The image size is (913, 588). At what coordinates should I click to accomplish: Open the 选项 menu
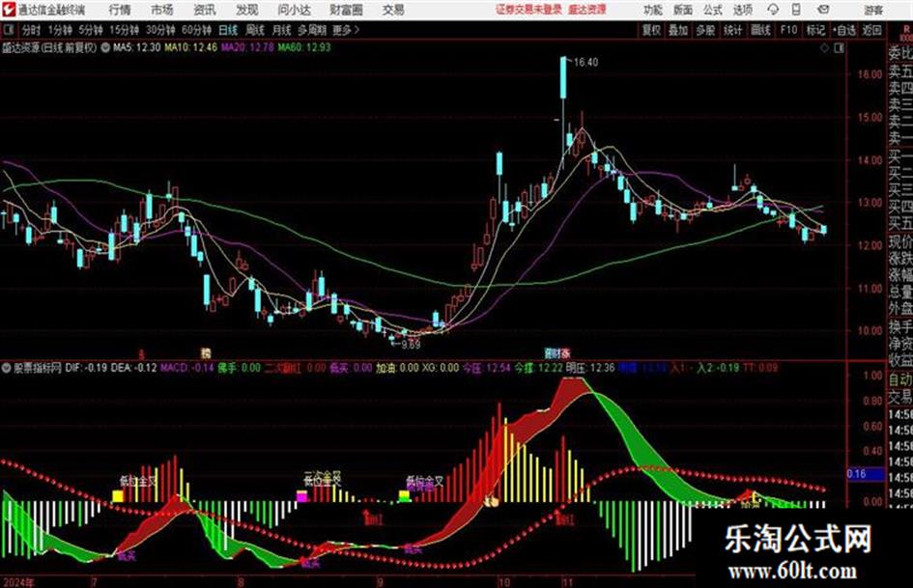coord(742,10)
